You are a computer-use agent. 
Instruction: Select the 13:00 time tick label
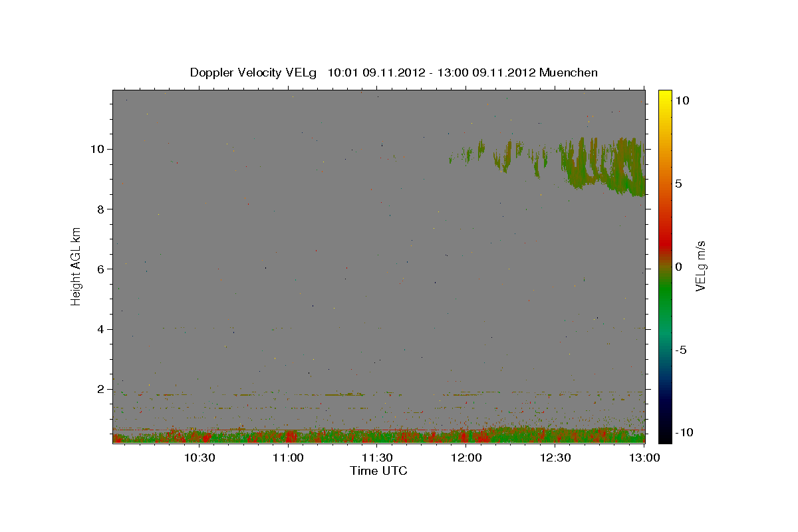644,458
